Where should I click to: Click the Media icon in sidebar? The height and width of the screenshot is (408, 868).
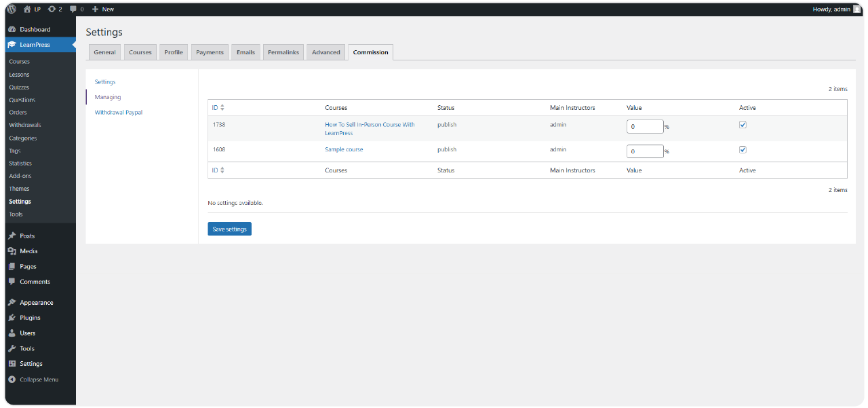[12, 251]
